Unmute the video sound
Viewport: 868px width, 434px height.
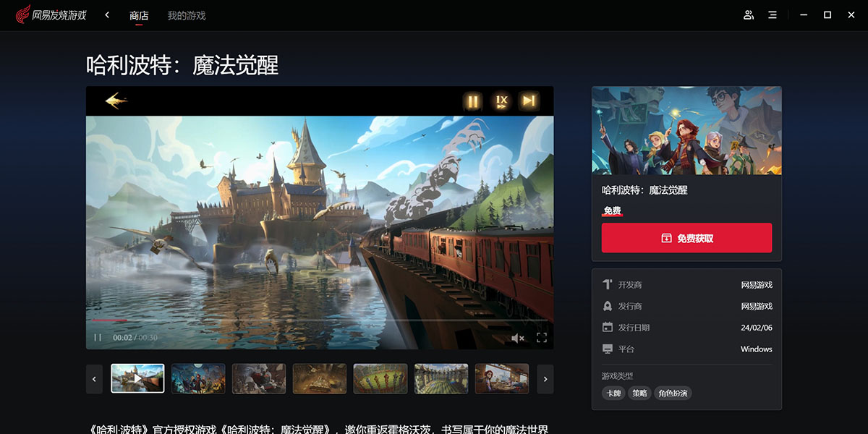tap(518, 338)
